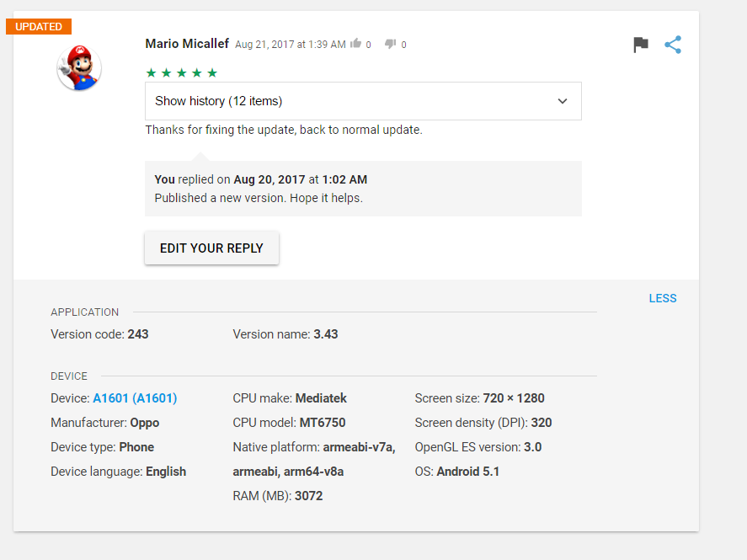Click the thumbs down icon on review

[390, 44]
